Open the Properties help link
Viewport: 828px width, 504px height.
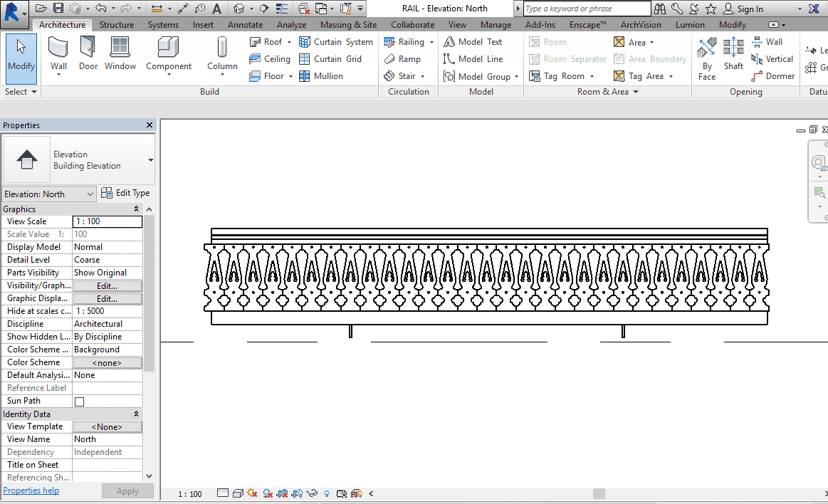(31, 490)
